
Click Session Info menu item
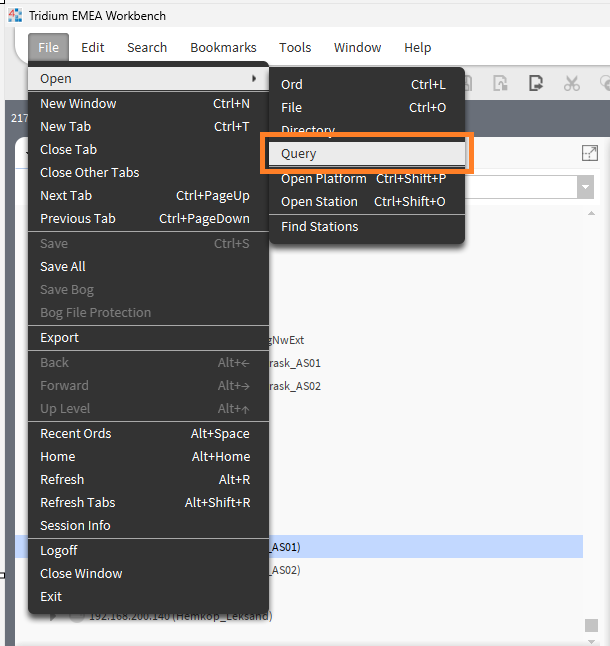(75, 525)
